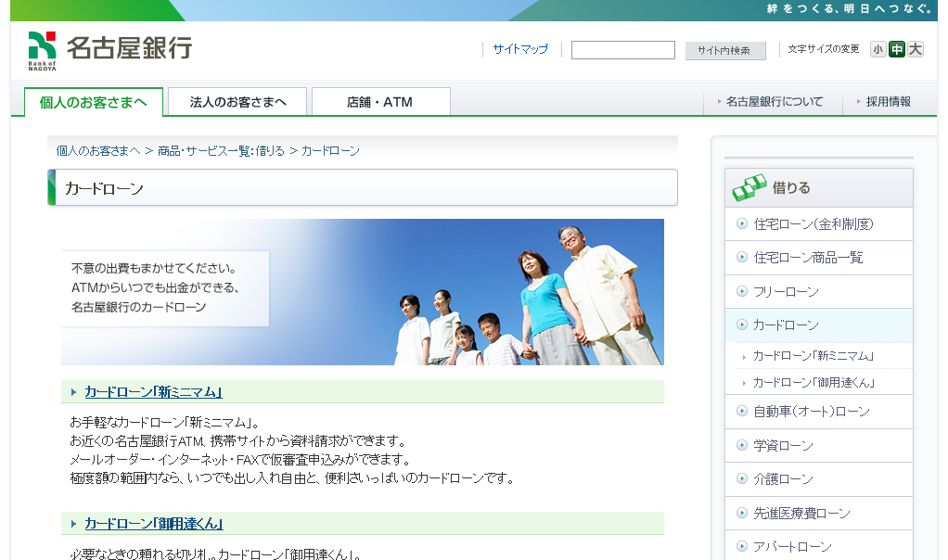Click the slogan 絆をつくる、明日へつなぐ。
The width and height of the screenshot is (948, 560).
tap(850, 8)
